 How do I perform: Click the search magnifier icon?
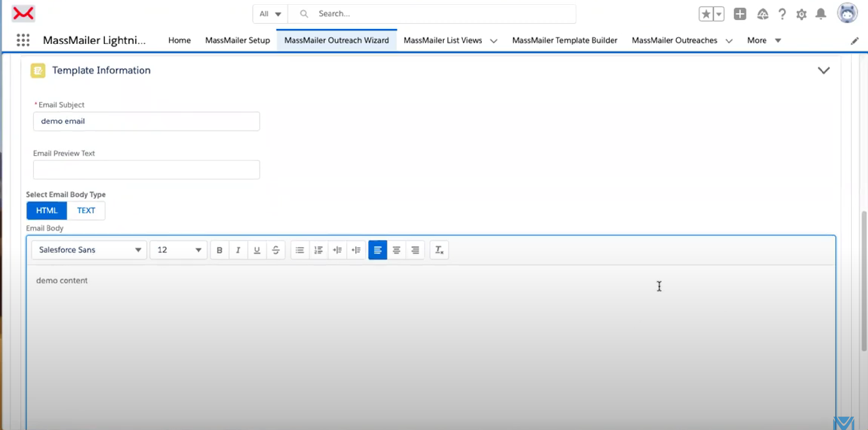tap(304, 14)
